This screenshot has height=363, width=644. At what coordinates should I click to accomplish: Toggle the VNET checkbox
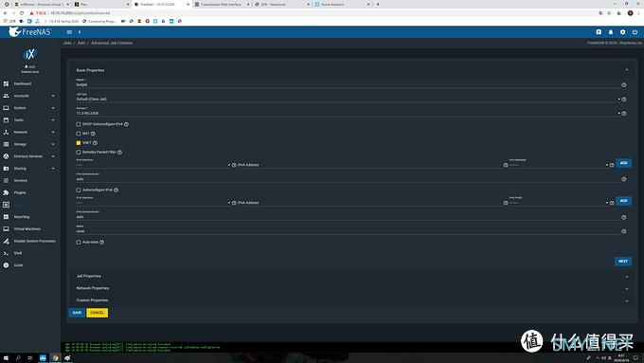[x=79, y=143]
